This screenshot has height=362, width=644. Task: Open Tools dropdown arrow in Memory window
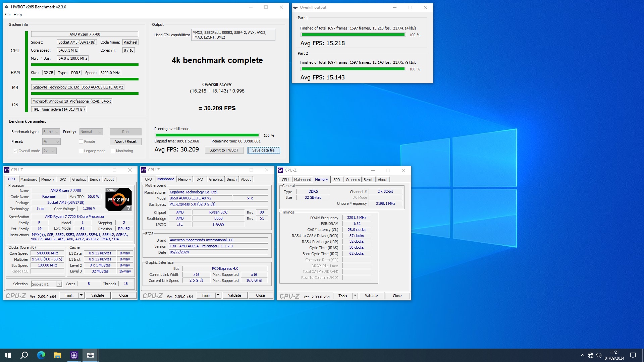(x=355, y=296)
